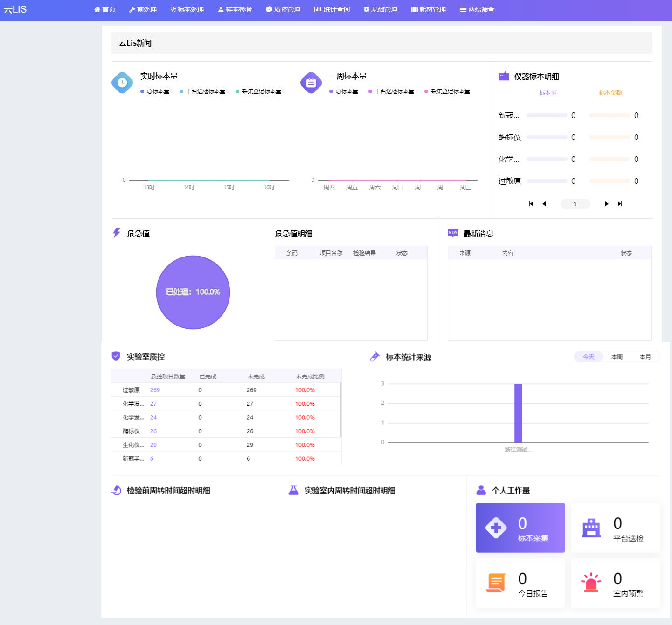This screenshot has width=672, height=625.
Task: Toggle 采集登记标本量 legend in 实时标本量 chart
Action: pyautogui.click(x=258, y=91)
